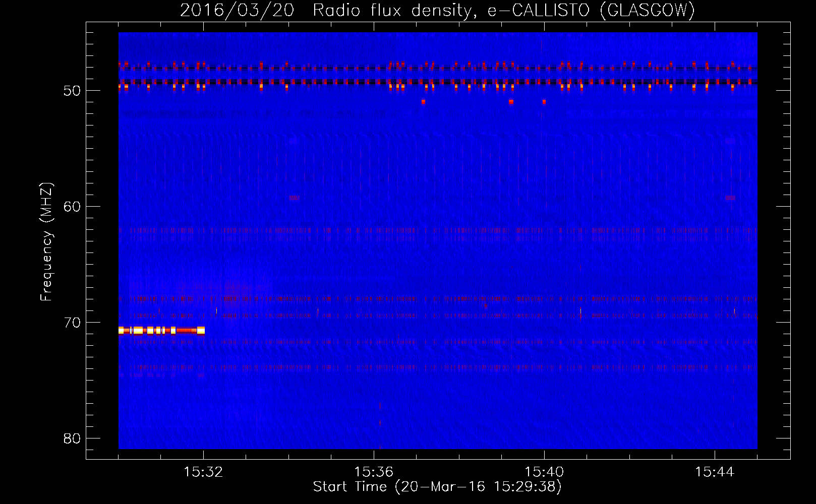Select the '70' frequency axis label

pyautogui.click(x=72, y=322)
